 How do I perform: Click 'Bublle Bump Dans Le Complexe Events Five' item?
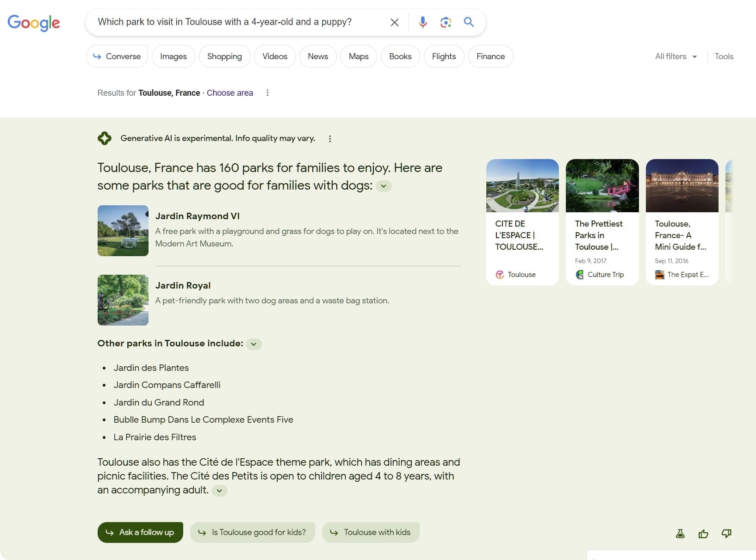pos(204,419)
